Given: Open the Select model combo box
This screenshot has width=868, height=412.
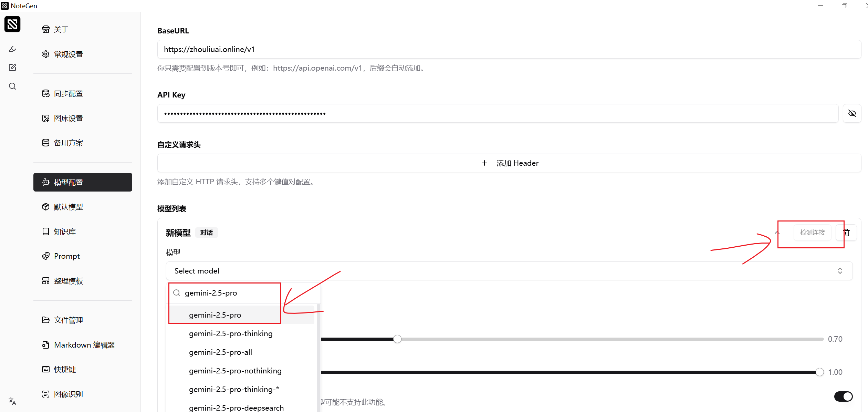Looking at the screenshot, I should pyautogui.click(x=509, y=271).
